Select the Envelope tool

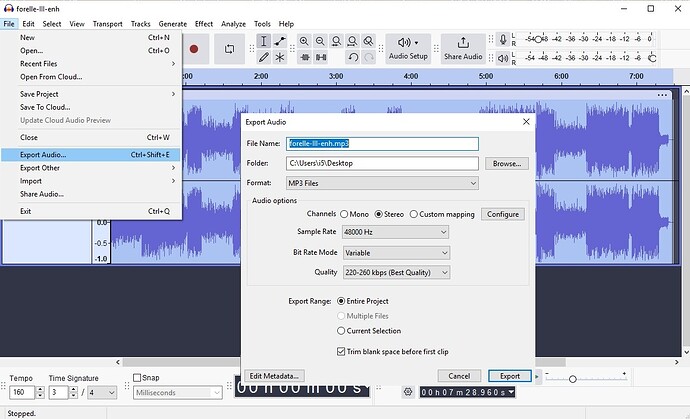pyautogui.click(x=280, y=41)
